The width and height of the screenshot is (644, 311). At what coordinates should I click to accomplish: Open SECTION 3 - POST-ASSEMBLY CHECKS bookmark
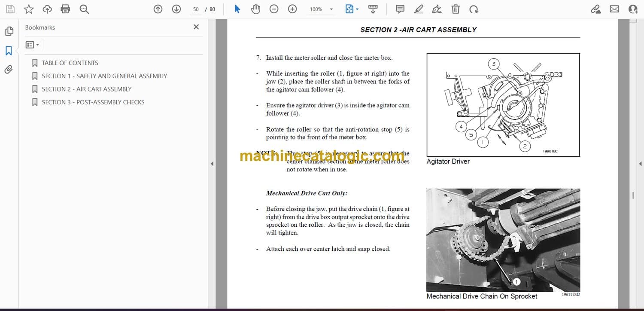coord(93,102)
